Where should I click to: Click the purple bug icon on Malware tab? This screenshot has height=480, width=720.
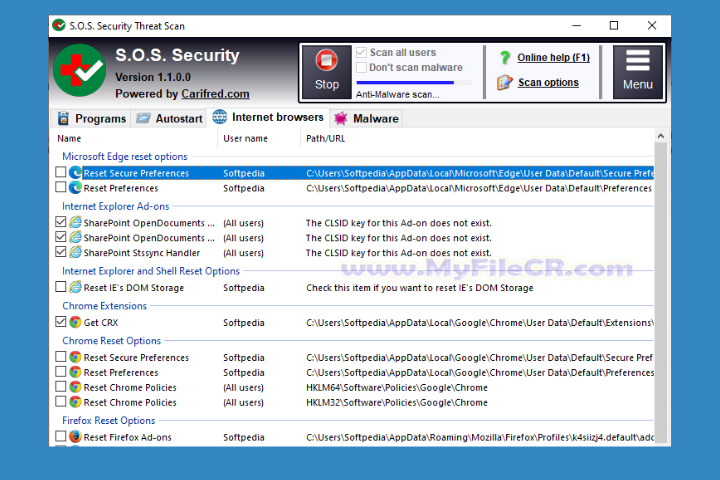[340, 119]
